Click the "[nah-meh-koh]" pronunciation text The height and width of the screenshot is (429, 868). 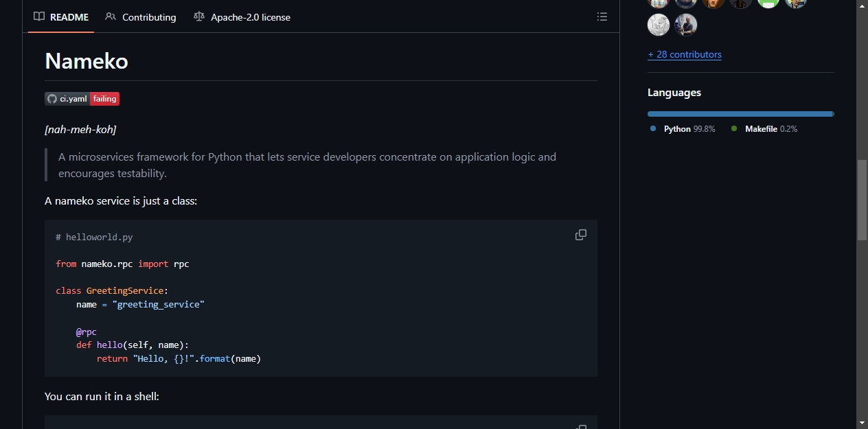[80, 129]
